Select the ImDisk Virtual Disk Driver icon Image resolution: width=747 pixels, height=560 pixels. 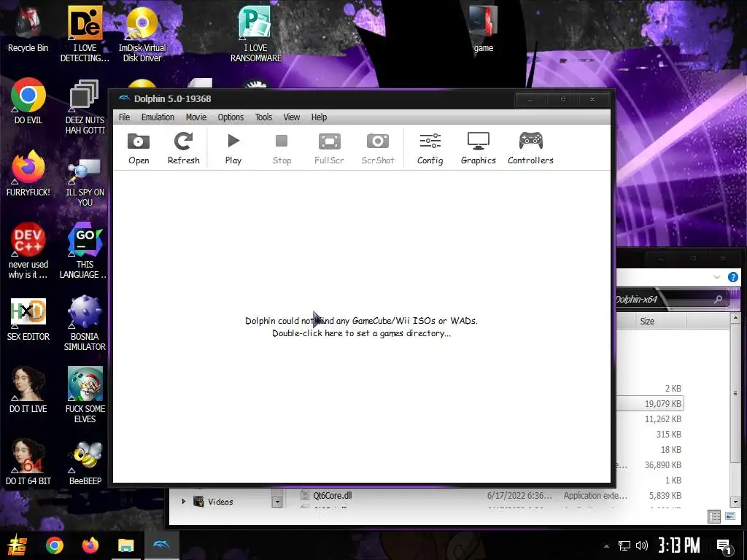coord(142,34)
